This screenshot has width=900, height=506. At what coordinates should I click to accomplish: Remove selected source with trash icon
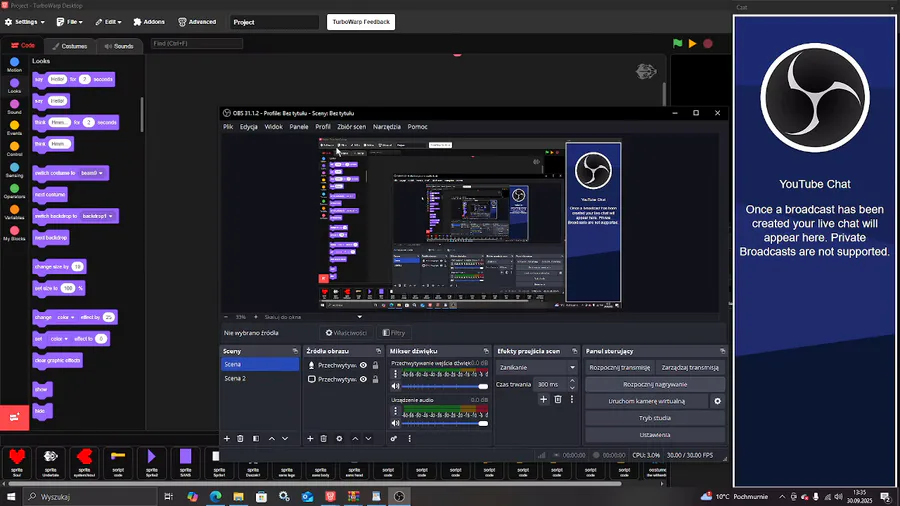(x=324, y=438)
